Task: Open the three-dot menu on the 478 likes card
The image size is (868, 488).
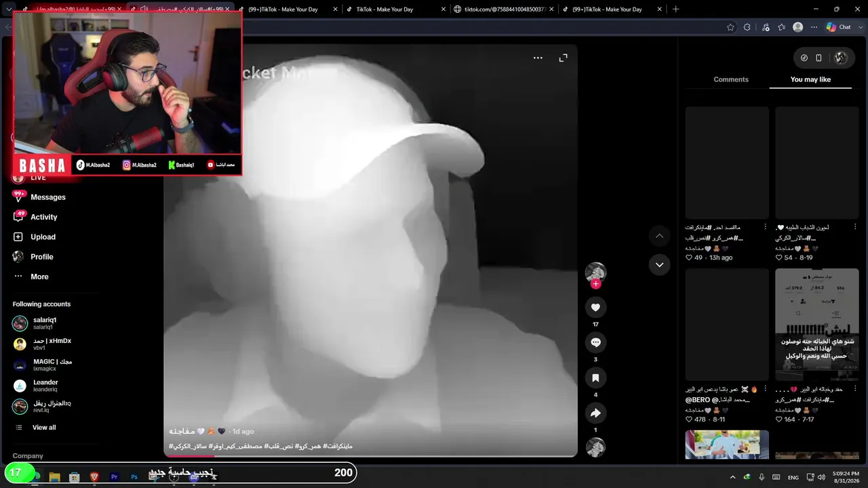Action: 766,389
